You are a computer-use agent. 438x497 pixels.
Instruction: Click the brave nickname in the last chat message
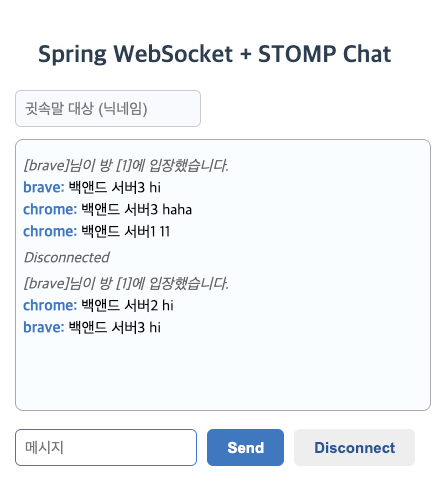coord(44,327)
